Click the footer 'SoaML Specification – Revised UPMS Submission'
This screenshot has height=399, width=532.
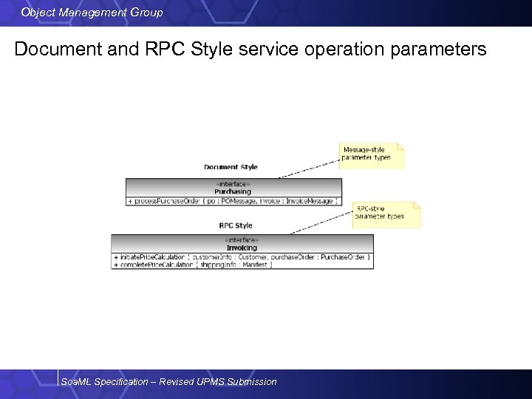click(168, 382)
